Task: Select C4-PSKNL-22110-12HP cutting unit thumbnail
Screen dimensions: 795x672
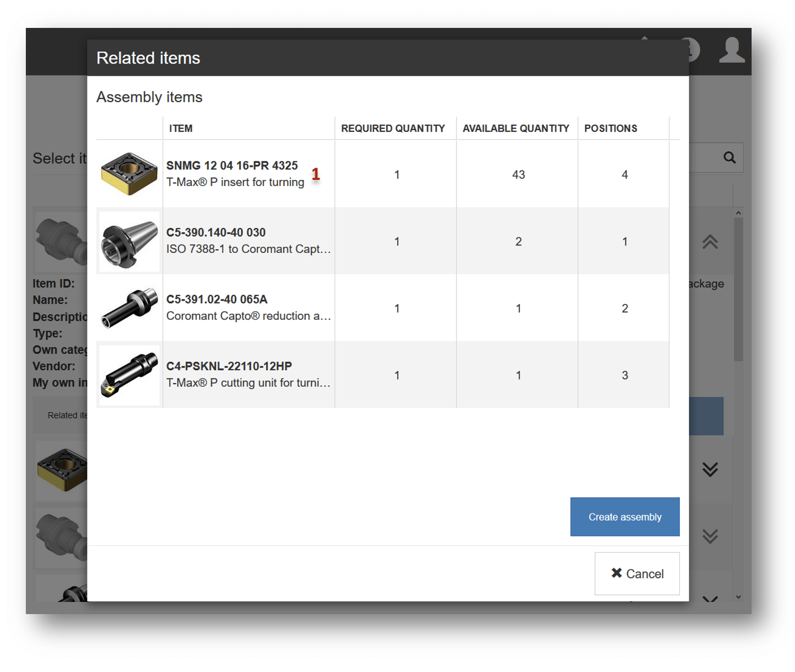Action: pyautogui.click(x=129, y=375)
